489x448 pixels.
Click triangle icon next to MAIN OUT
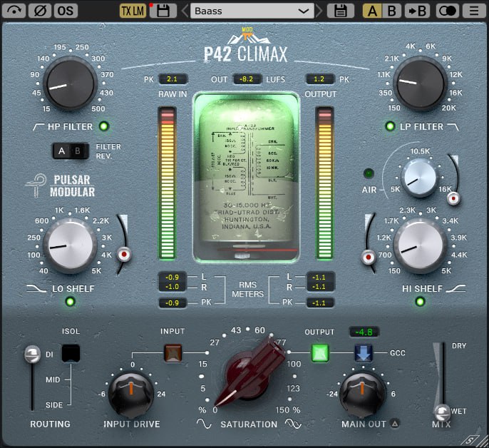click(395, 424)
